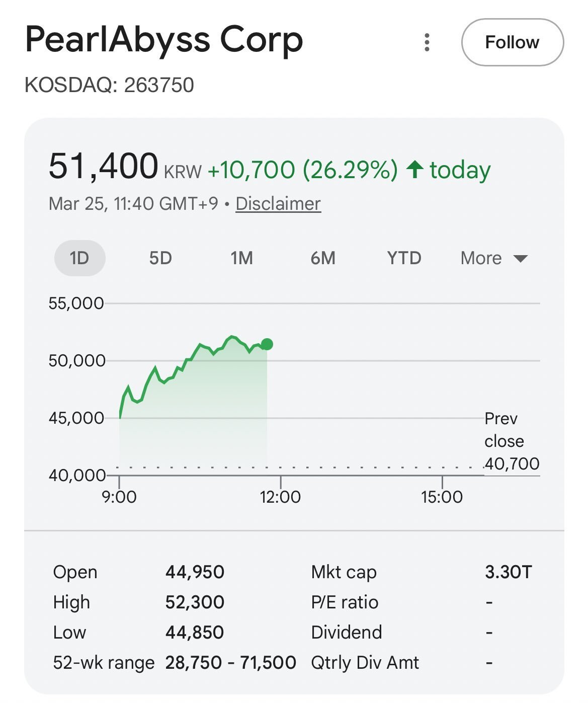588x703 pixels.
Task: Open the three-dot more options menu
Action: click(x=427, y=43)
